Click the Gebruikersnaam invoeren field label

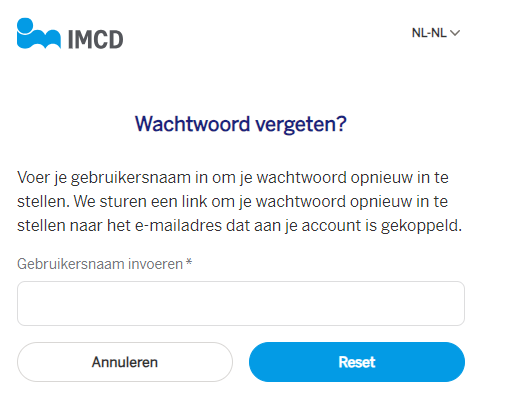[x=100, y=264]
